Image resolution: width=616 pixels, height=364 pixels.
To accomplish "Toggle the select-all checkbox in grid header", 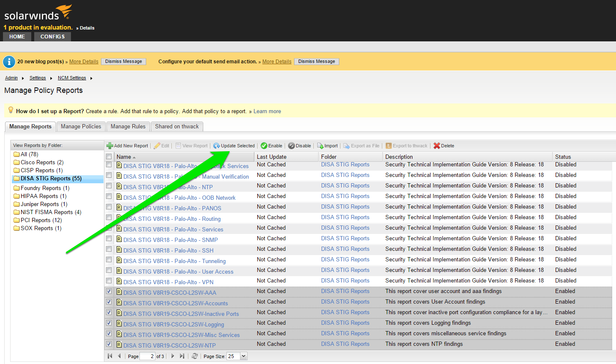I will point(109,156).
